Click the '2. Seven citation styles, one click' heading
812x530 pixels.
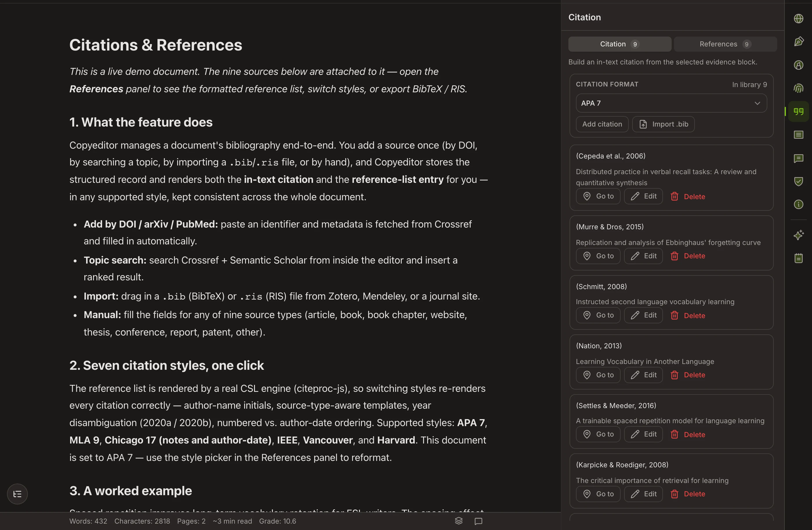[166, 365]
